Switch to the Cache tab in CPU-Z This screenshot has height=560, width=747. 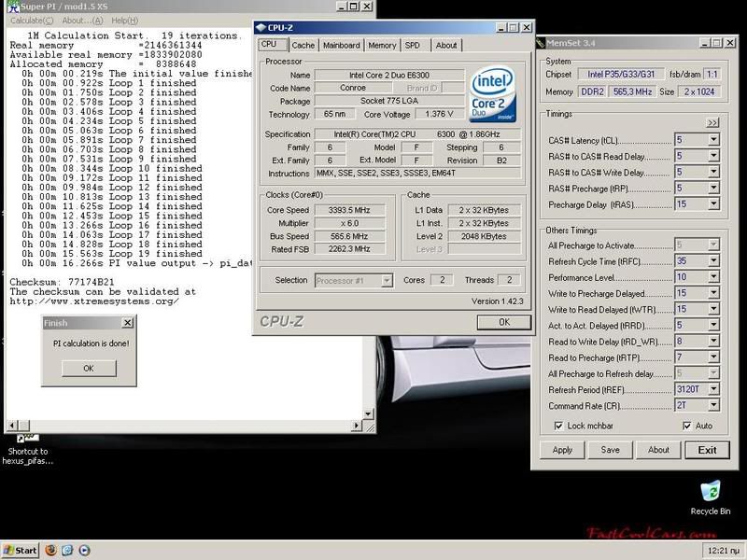tap(303, 45)
